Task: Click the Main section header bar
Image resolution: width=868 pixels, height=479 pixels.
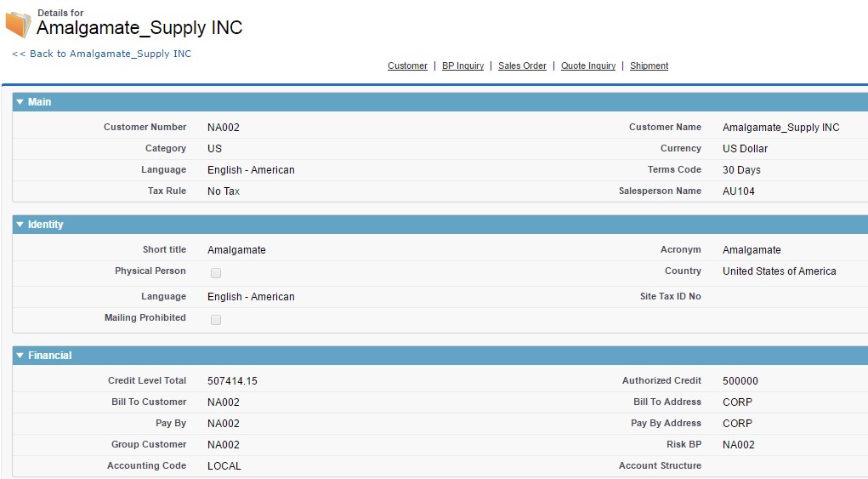Action: point(425,102)
